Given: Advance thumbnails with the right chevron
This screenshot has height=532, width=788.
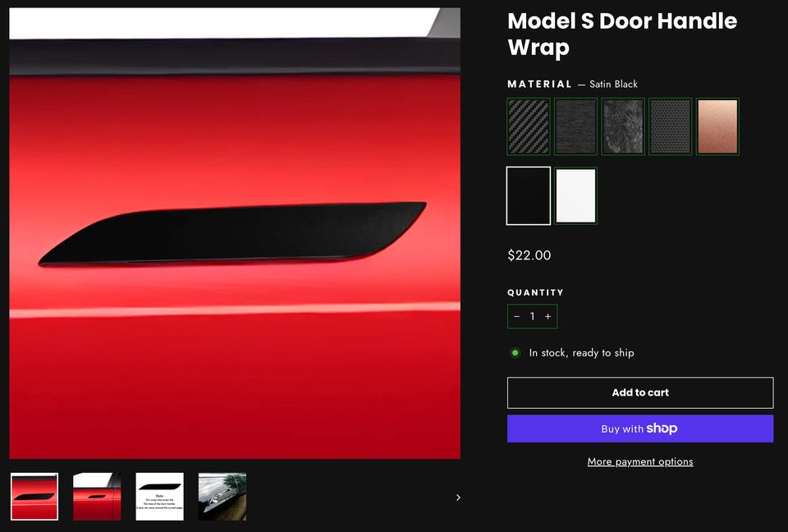Looking at the screenshot, I should click(458, 498).
